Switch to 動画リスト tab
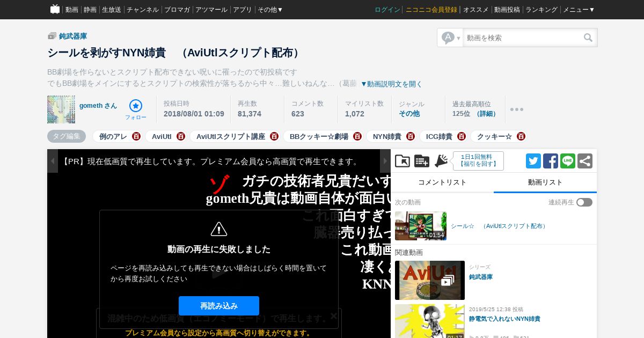644x338 pixels. coord(545,182)
